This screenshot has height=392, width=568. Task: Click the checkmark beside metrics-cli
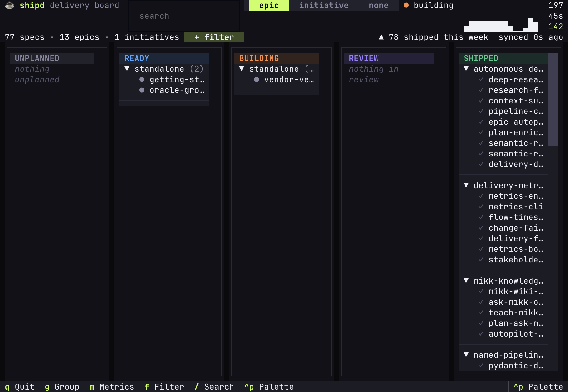(x=481, y=207)
